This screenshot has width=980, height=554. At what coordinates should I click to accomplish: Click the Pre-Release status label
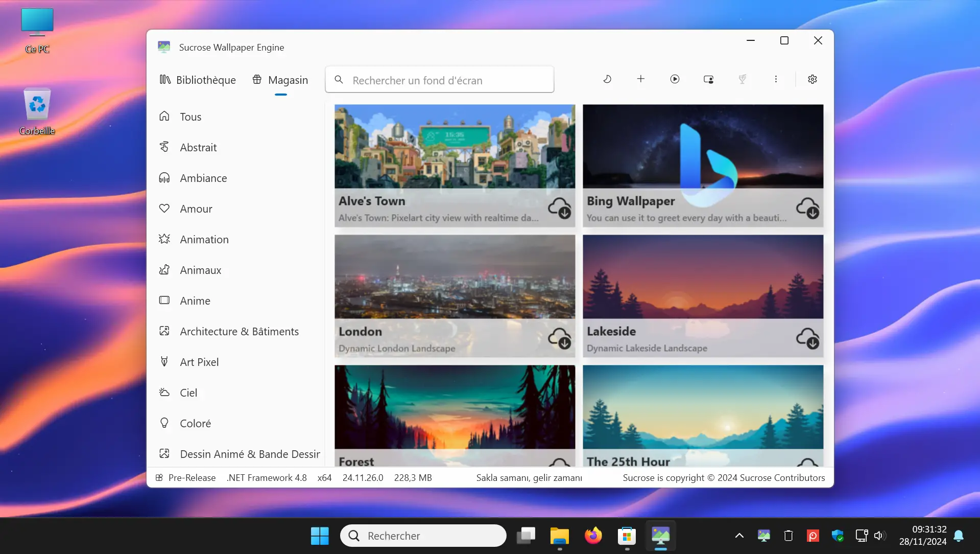[192, 477]
